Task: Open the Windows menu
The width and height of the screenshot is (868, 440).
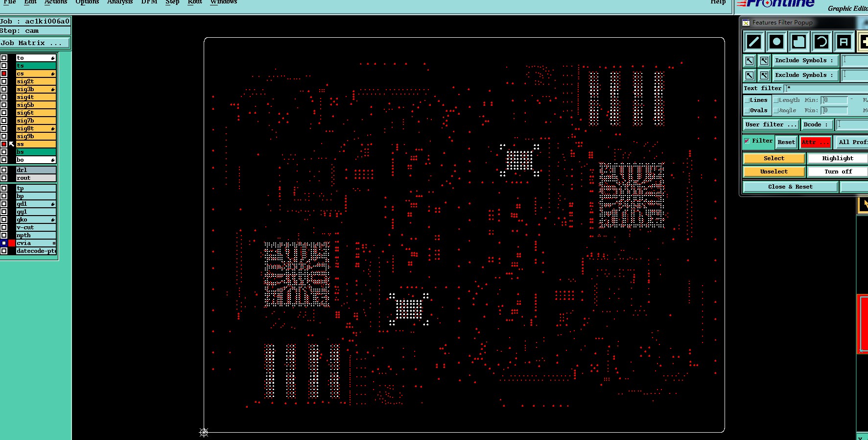Action: (x=224, y=2)
